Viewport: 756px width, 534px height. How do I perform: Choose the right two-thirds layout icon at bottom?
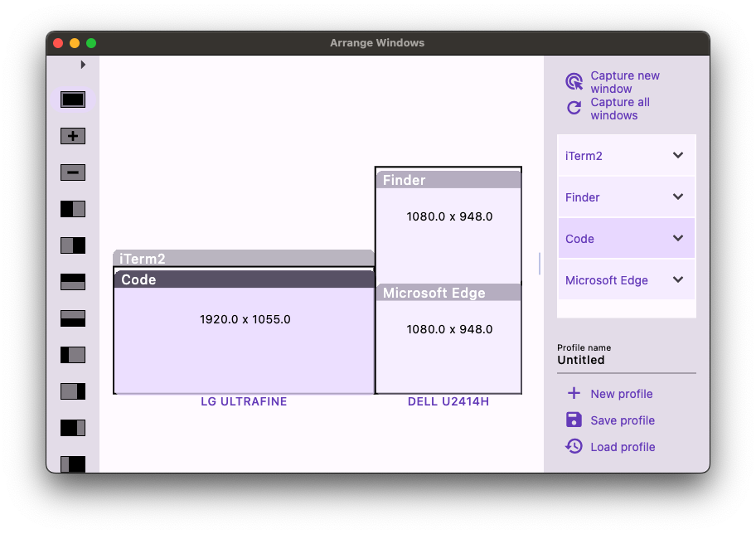tap(73, 464)
